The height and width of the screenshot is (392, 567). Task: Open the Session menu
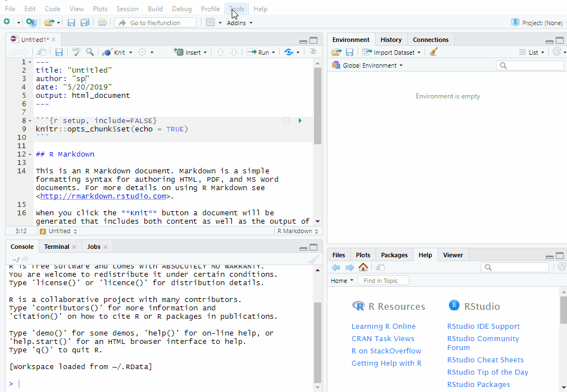[127, 9]
